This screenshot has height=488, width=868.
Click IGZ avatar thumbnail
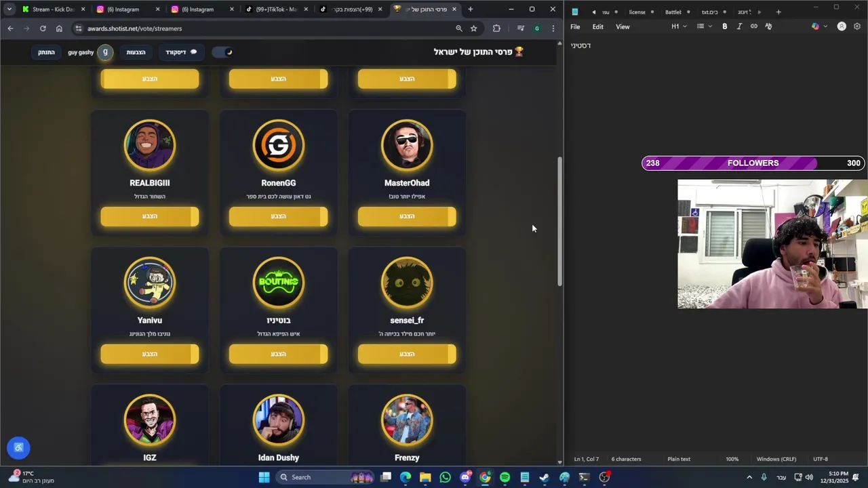150,420
